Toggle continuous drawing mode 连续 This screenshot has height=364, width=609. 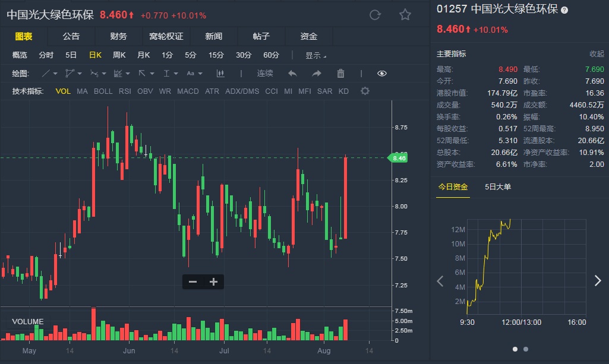(265, 74)
